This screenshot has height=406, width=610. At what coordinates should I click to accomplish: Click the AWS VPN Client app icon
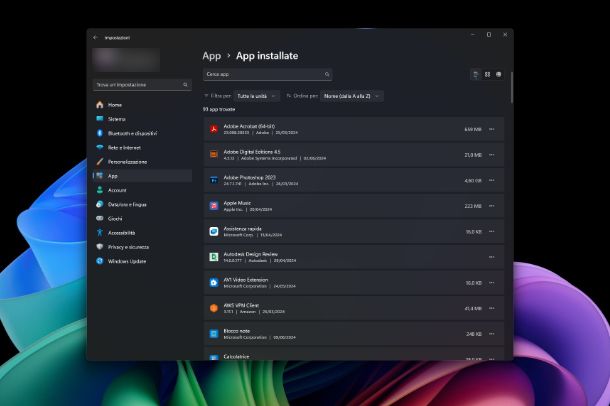(x=214, y=308)
